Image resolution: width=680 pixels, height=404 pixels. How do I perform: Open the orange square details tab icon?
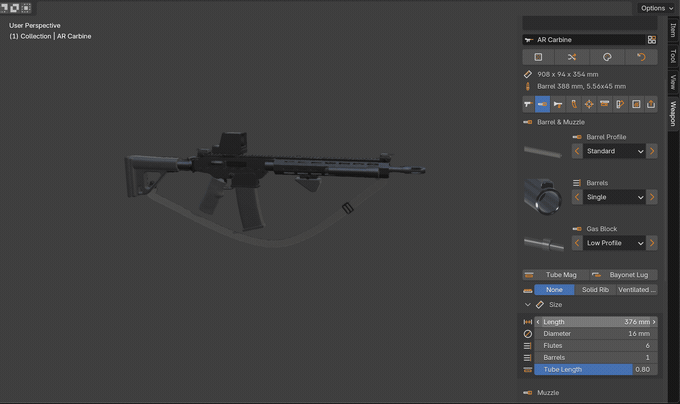coord(636,104)
